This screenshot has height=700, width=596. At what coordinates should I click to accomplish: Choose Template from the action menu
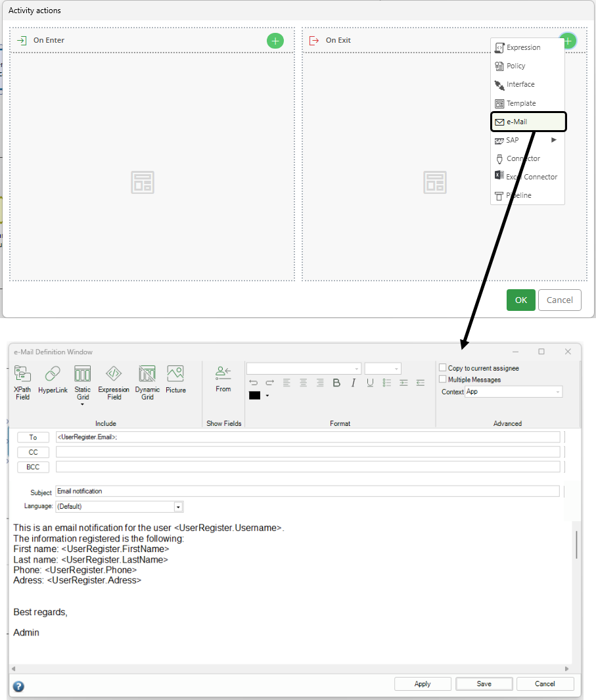click(x=528, y=104)
